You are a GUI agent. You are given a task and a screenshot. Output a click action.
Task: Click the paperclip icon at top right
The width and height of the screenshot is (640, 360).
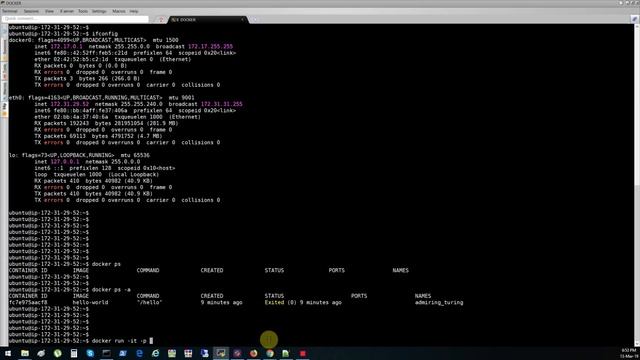pos(634,19)
